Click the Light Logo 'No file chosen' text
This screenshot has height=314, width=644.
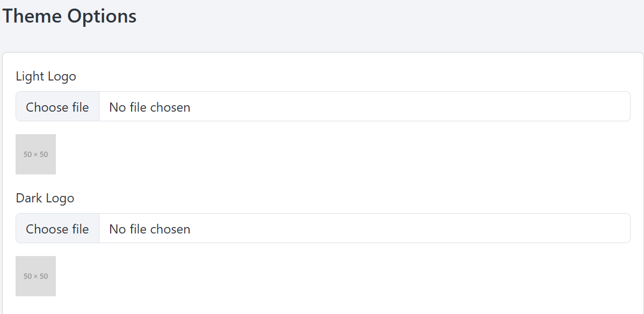[x=149, y=107]
